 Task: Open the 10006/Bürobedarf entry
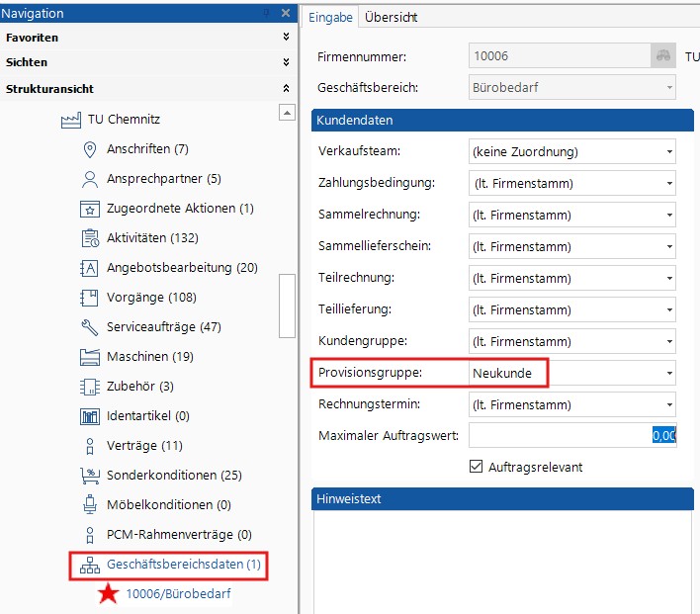(x=178, y=594)
